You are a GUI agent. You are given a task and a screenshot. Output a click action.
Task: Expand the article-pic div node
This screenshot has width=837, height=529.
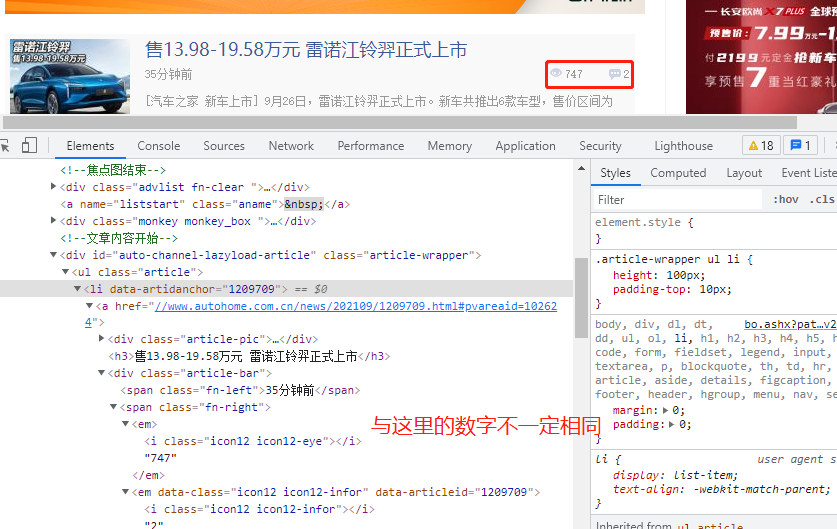point(101,338)
